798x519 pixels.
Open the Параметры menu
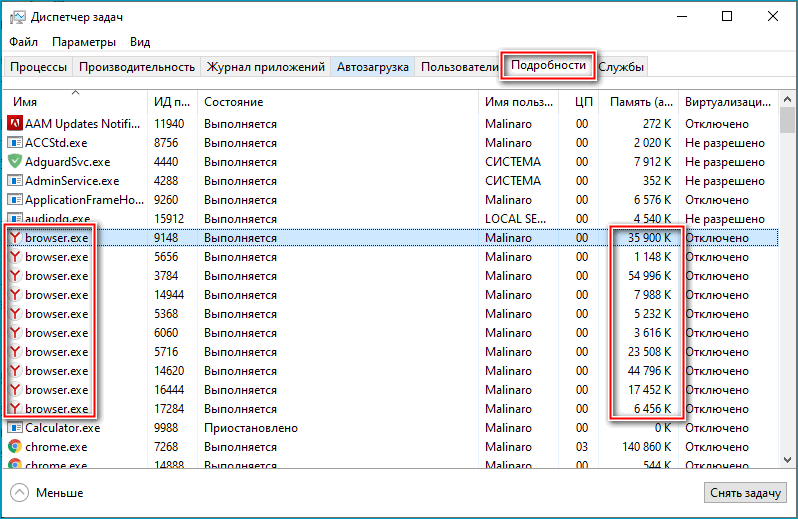tap(84, 42)
